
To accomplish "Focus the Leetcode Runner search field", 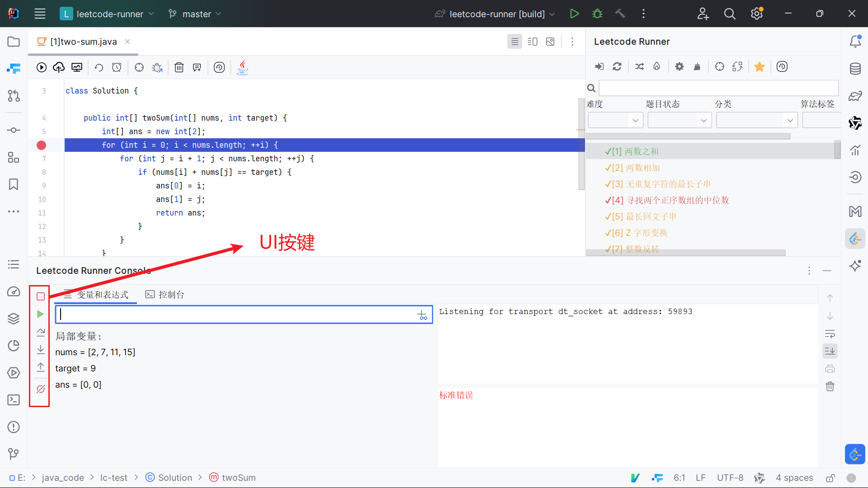I will 719,88.
